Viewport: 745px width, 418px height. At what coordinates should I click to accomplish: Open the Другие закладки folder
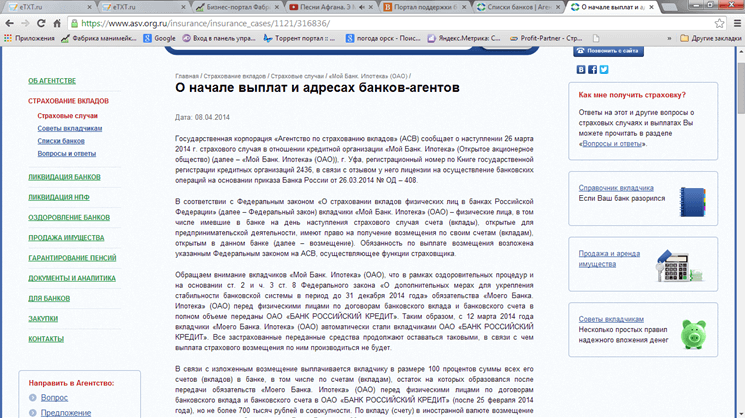coord(710,38)
